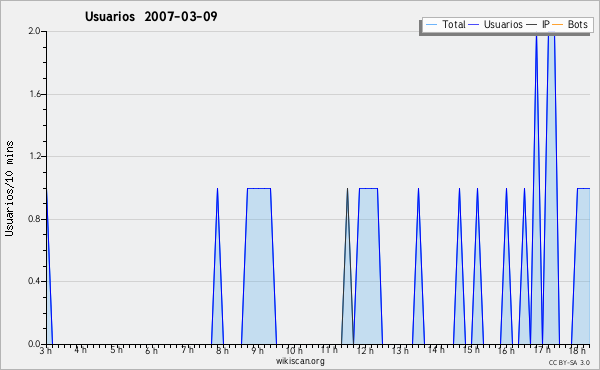Click the 15 h x-axis label
This screenshot has height=370, width=600.
471,350
